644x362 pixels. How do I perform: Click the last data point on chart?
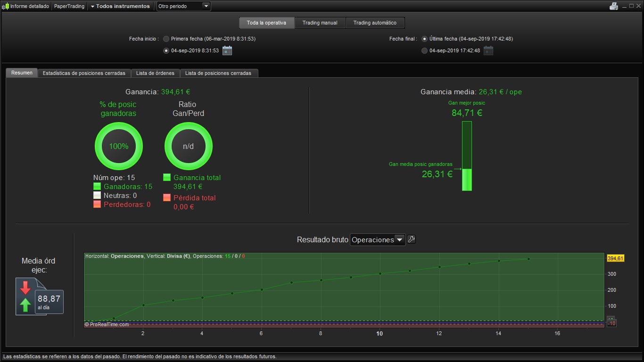[x=528, y=259]
